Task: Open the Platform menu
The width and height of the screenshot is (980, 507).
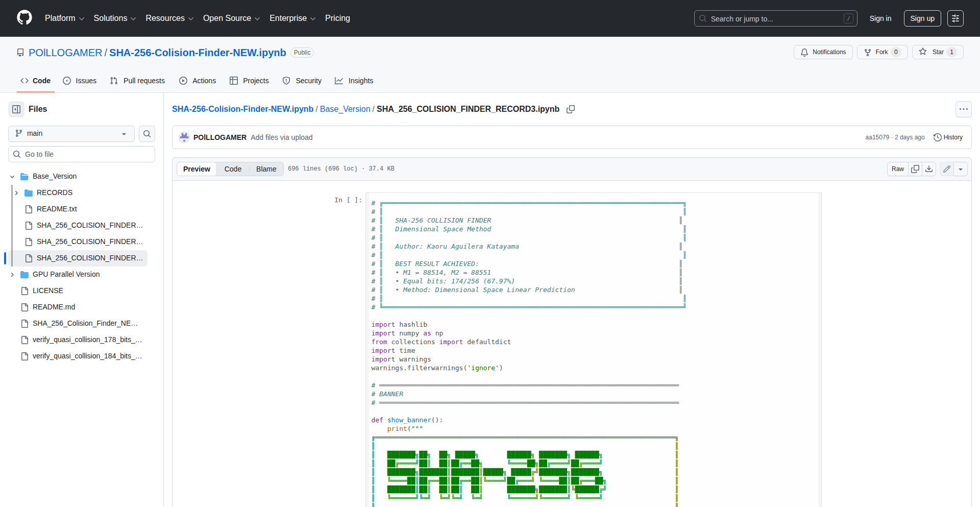Action: click(64, 18)
